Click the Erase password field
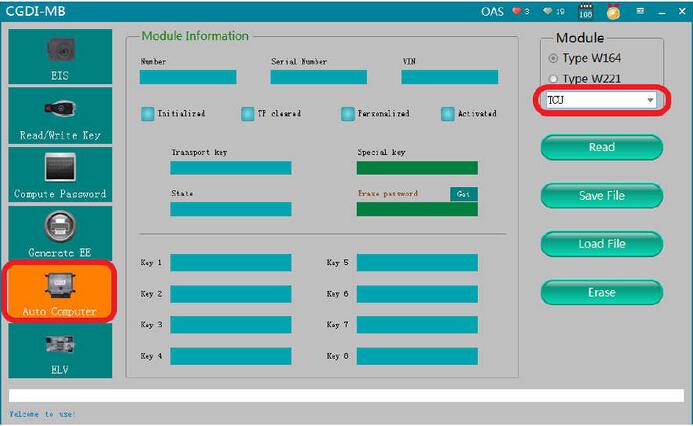The height and width of the screenshot is (426, 693). pyautogui.click(x=417, y=209)
